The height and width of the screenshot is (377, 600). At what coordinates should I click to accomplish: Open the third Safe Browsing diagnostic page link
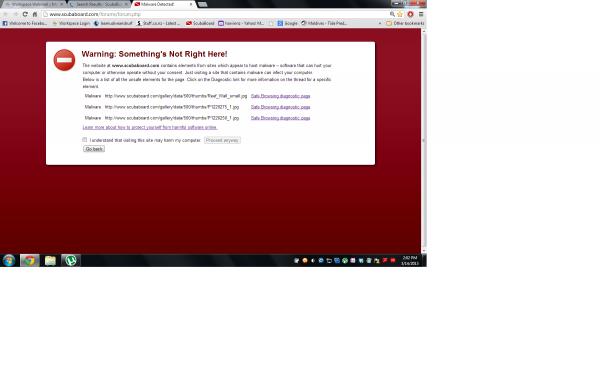280,118
